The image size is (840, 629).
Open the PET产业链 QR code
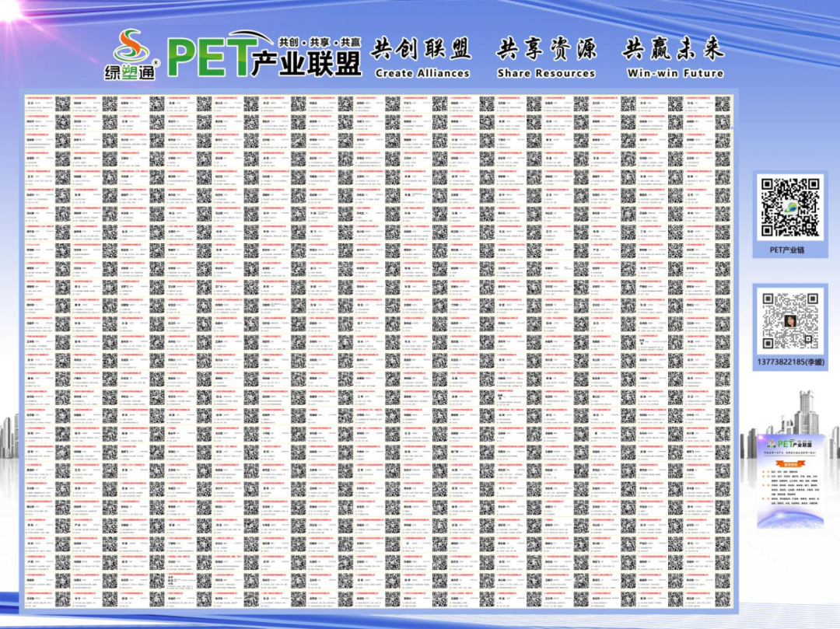[790, 208]
